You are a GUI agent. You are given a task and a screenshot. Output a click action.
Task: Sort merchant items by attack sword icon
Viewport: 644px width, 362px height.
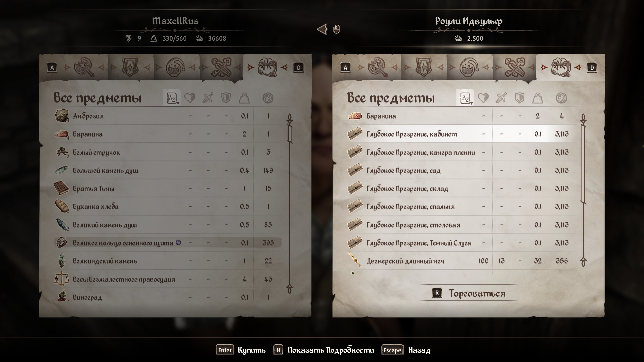click(501, 98)
